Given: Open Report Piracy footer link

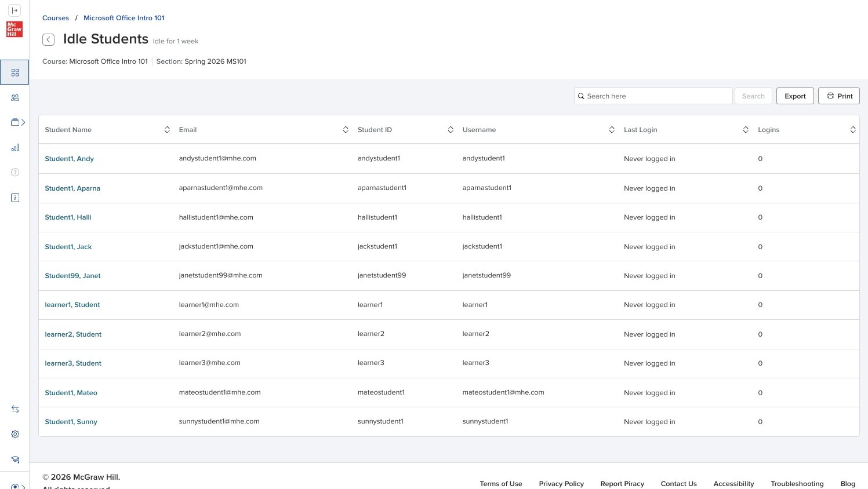Looking at the screenshot, I should tap(622, 484).
